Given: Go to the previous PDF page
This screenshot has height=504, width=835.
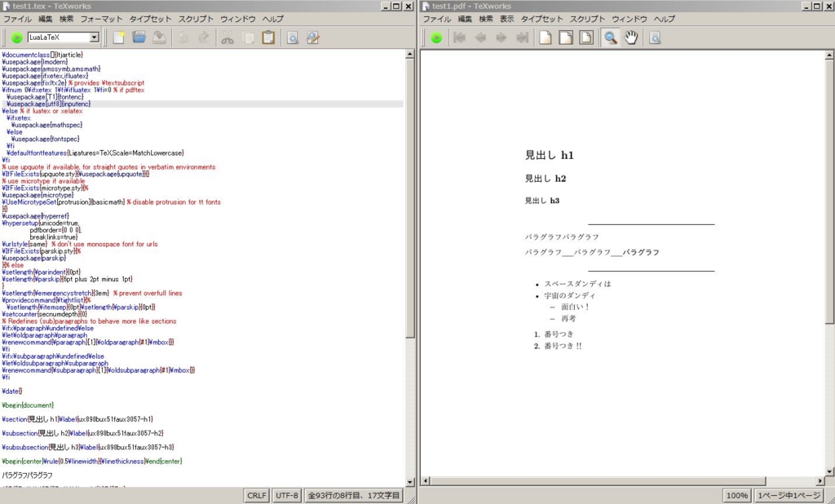Looking at the screenshot, I should [479, 38].
